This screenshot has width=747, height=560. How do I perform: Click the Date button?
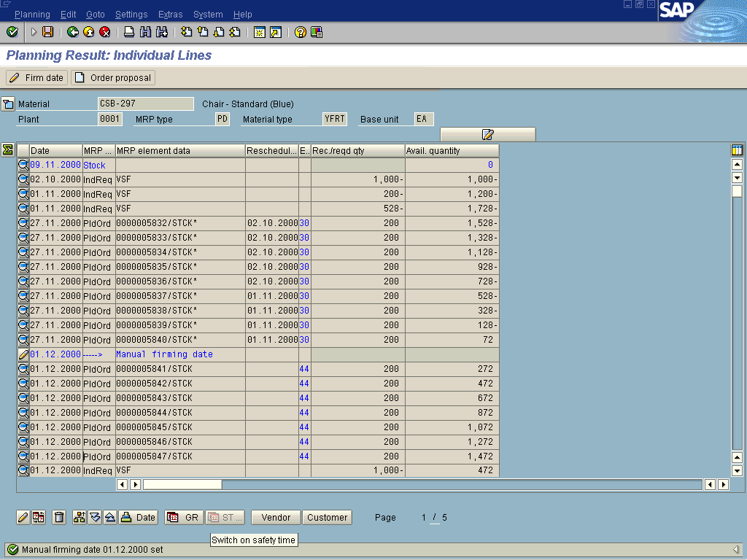139,517
